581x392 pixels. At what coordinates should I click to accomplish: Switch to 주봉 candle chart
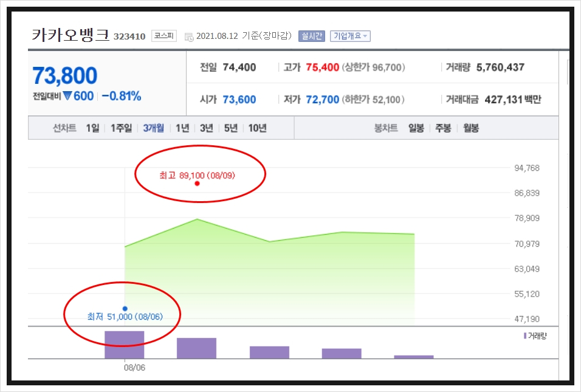(x=443, y=128)
